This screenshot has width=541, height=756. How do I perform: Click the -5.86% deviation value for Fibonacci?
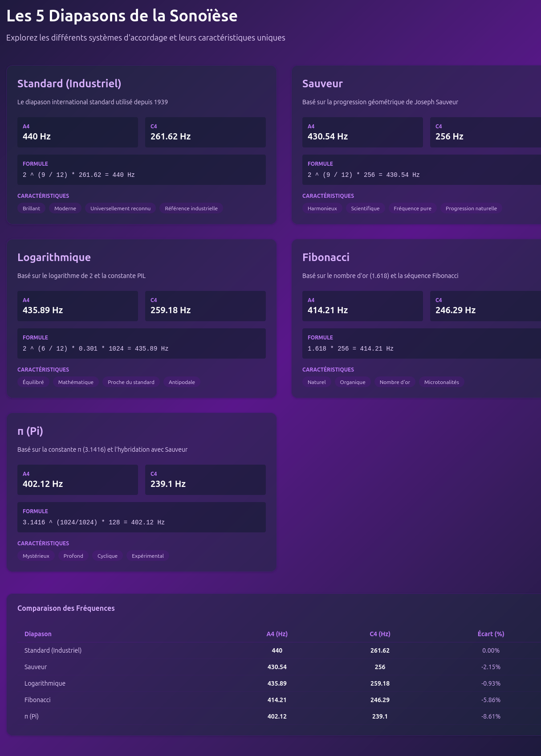tap(491, 700)
